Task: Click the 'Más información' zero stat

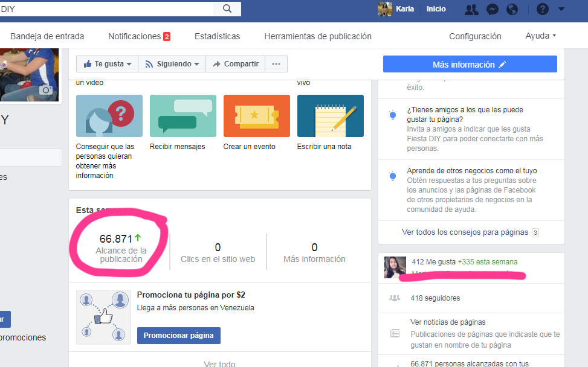Action: [x=314, y=253]
